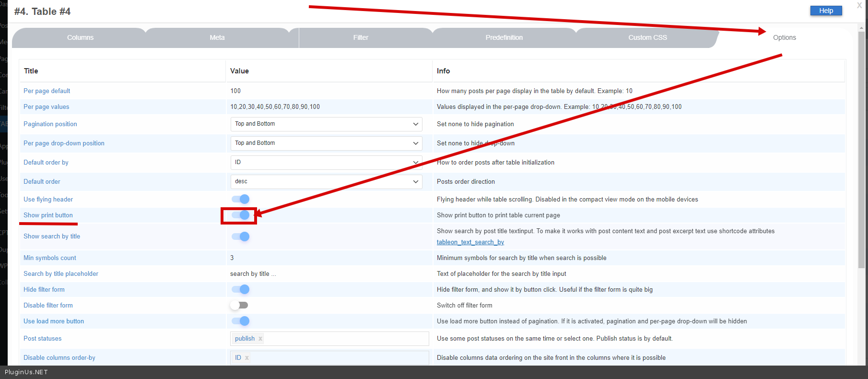
Task: Click the blue Help button
Action: 826,11
